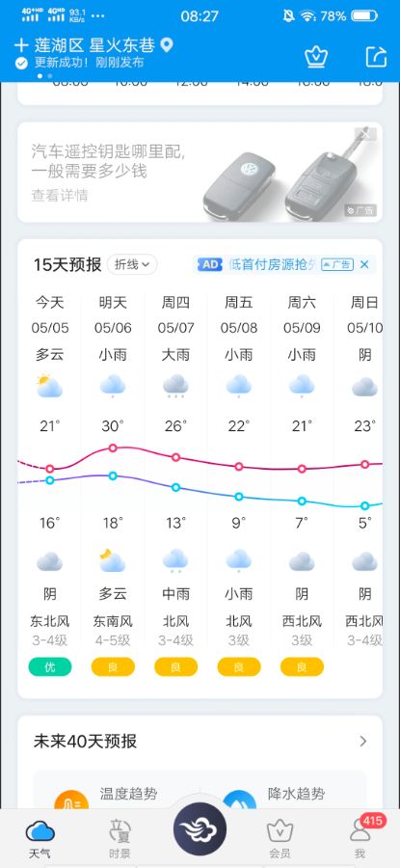Close the 低首付房源 ad banner
This screenshot has height=868, width=400.
click(x=364, y=264)
